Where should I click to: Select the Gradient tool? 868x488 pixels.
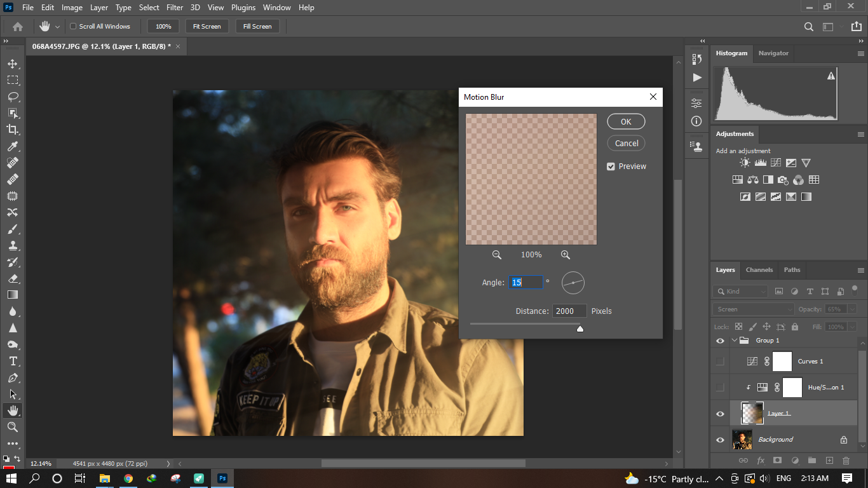[x=13, y=295]
